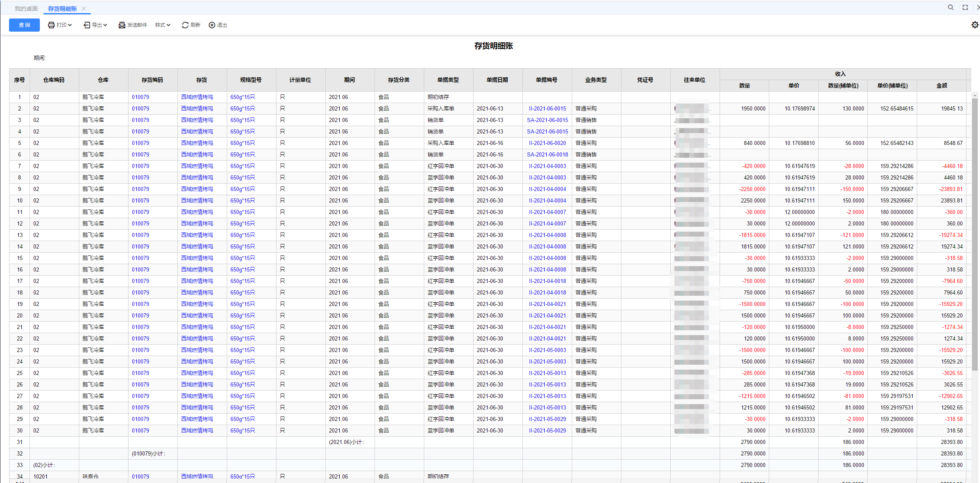Click the 单据日期 column header

pos(497,80)
